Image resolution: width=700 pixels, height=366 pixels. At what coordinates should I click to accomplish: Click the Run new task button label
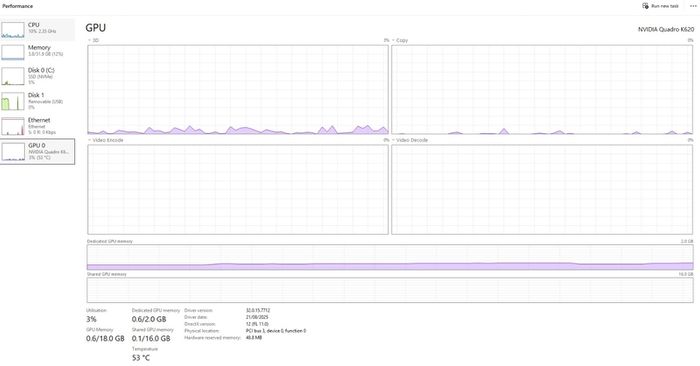coord(665,6)
